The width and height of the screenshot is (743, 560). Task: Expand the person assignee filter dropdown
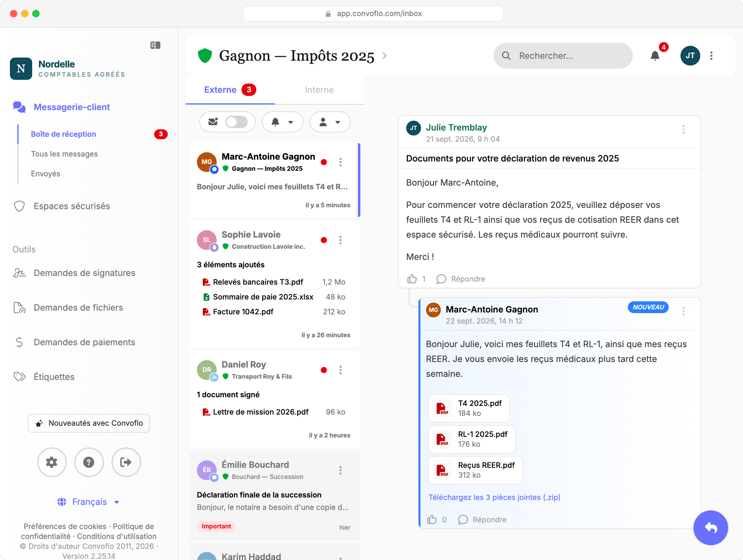tap(330, 122)
